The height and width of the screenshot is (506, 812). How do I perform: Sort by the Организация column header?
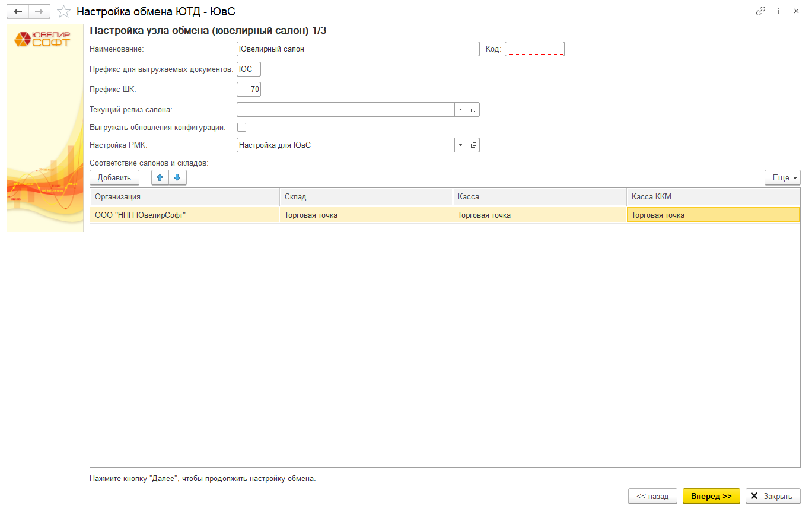point(184,196)
